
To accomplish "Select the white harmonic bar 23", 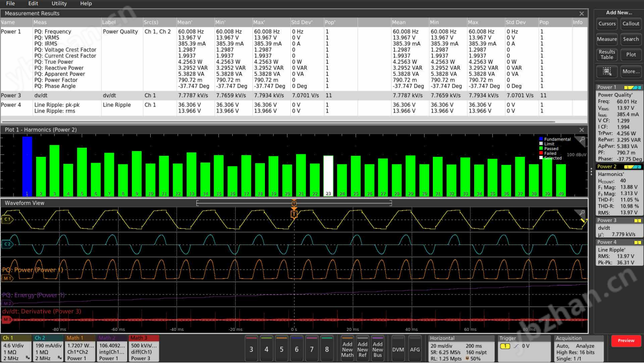I will coord(328,176).
